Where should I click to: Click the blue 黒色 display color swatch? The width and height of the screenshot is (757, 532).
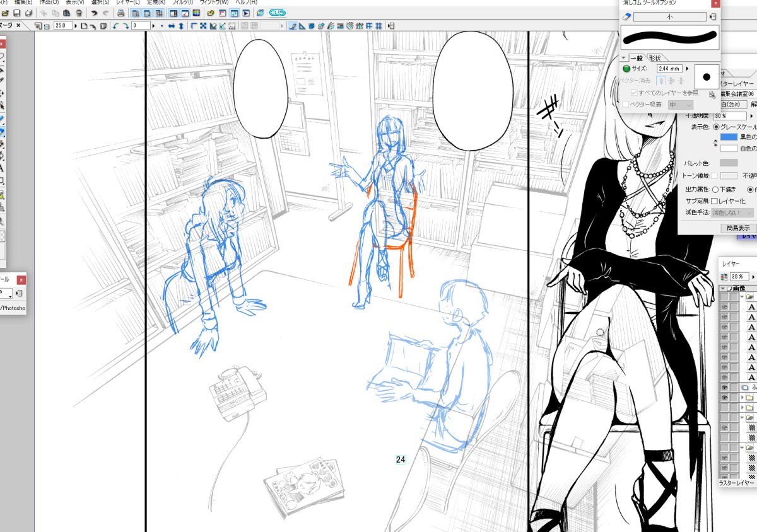(x=729, y=137)
